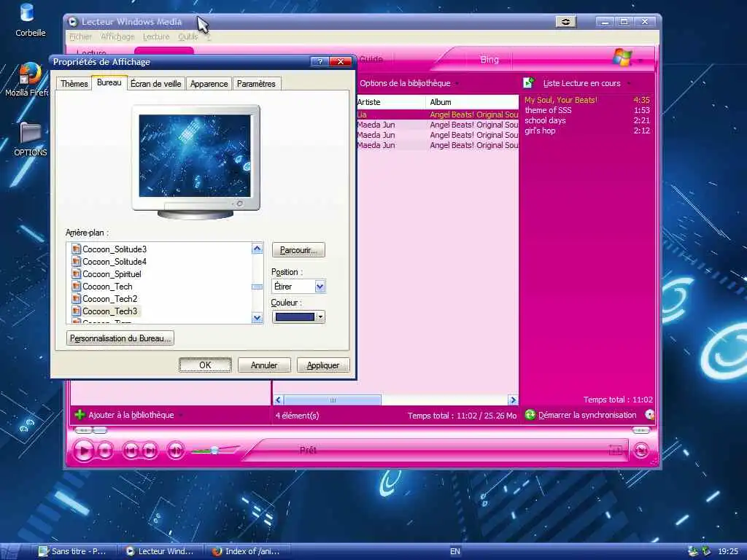
Task: Open the Affichage menu in Media Player
Action: pyautogui.click(x=117, y=36)
